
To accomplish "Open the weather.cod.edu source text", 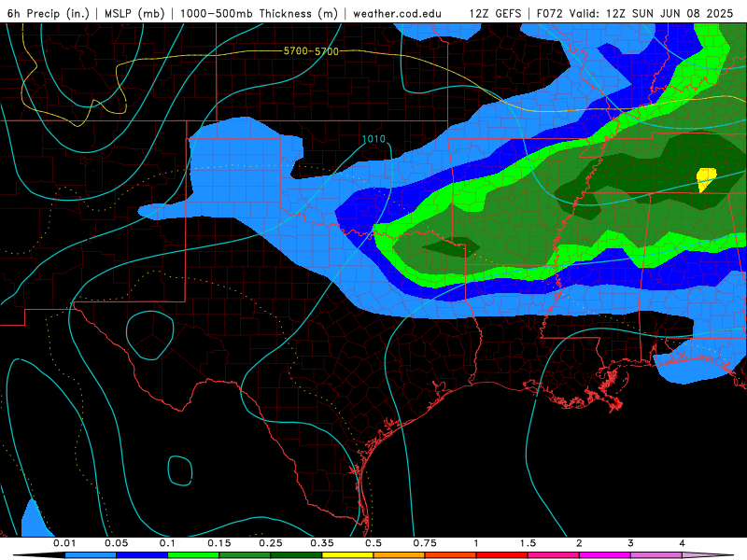I will tap(397, 13).
